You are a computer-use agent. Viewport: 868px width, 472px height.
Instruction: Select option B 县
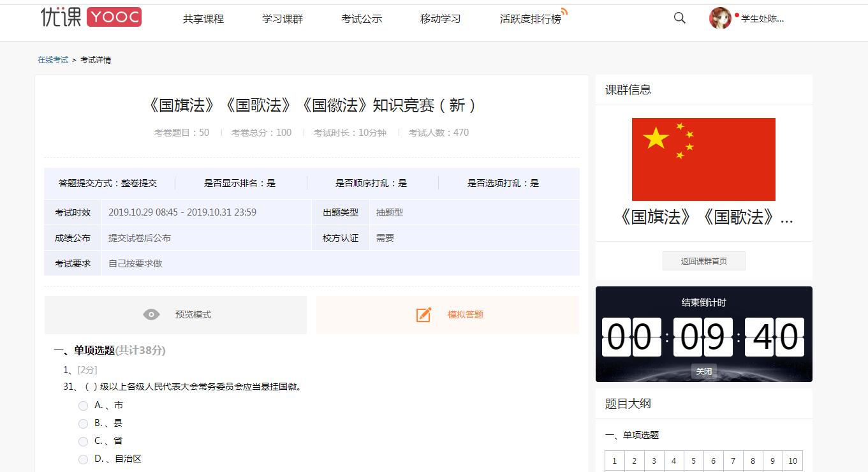click(x=84, y=424)
